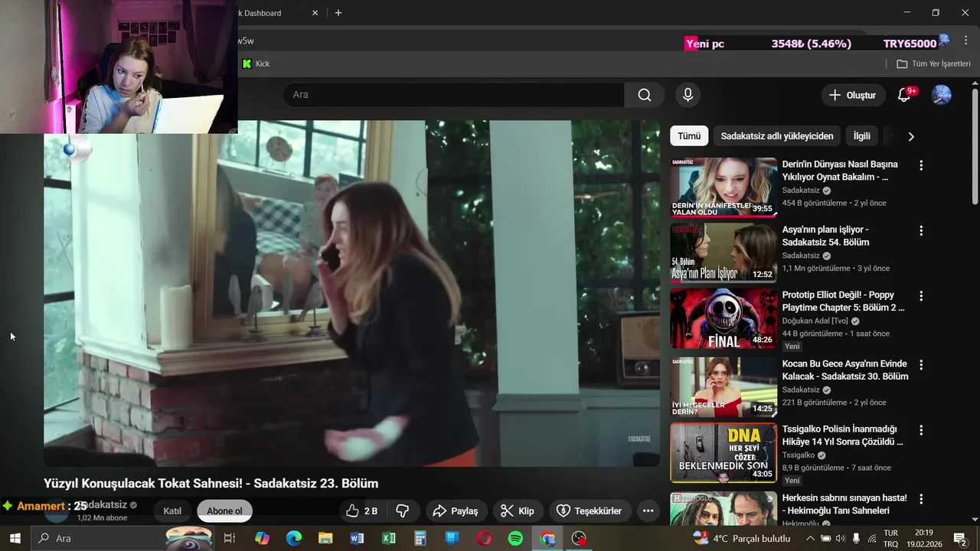This screenshot has width=980, height=551.
Task: Open options for 'Kocan Bu Gece' video
Action: click(x=921, y=364)
